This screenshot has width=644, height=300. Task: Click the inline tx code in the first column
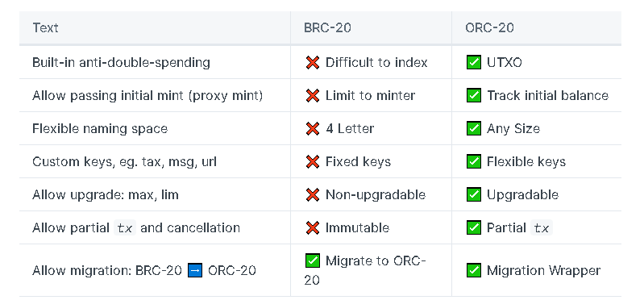click(124, 228)
